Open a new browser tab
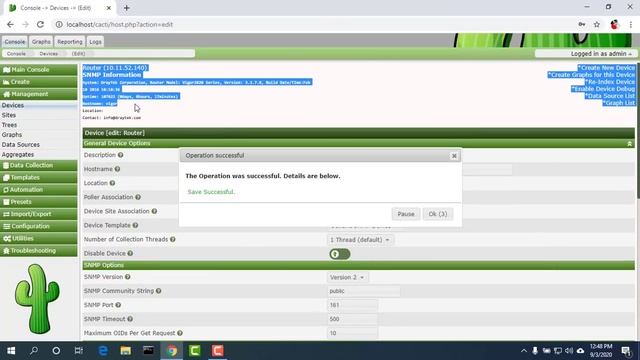 point(127,8)
